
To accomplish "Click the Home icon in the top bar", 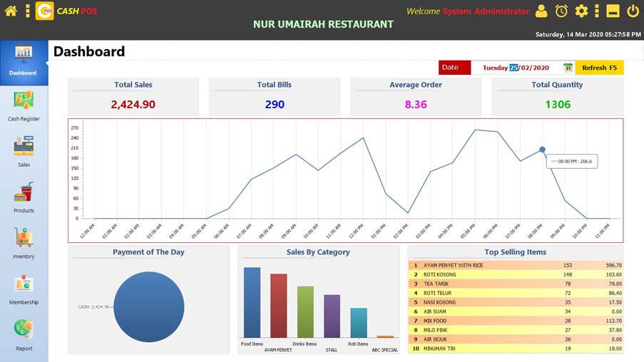I will (11, 11).
